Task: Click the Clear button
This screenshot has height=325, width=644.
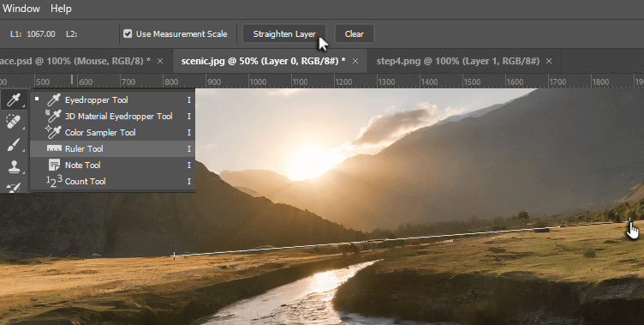Action: [354, 34]
